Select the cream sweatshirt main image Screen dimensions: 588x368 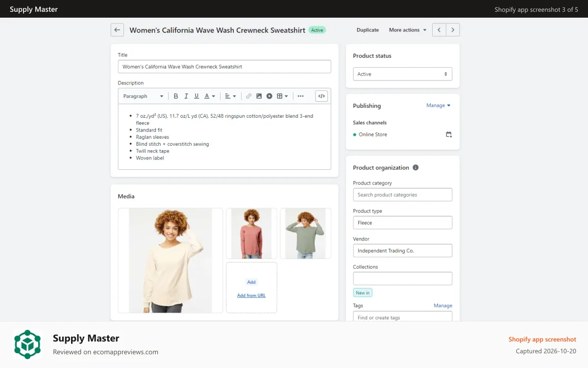pyautogui.click(x=171, y=261)
